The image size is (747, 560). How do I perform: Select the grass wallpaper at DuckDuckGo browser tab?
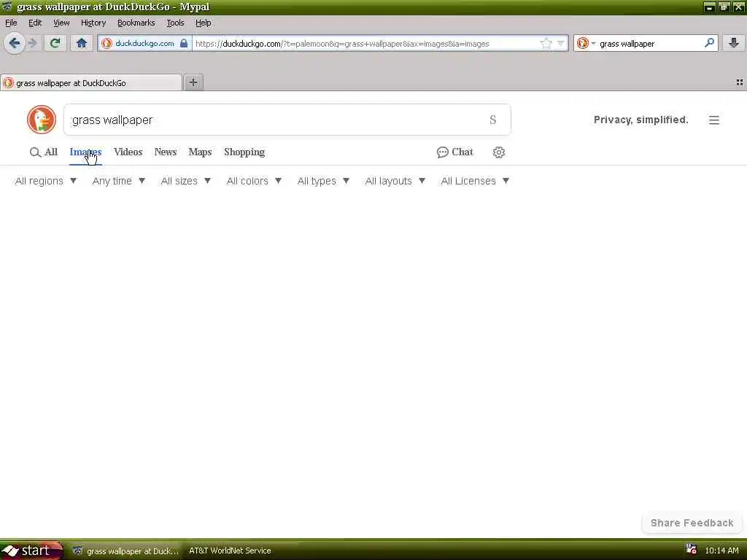(91, 82)
